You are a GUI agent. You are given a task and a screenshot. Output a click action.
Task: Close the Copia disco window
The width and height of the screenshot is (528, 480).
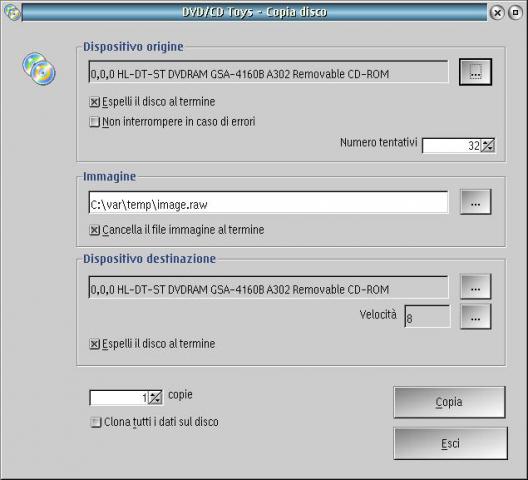pyautogui.click(x=497, y=12)
